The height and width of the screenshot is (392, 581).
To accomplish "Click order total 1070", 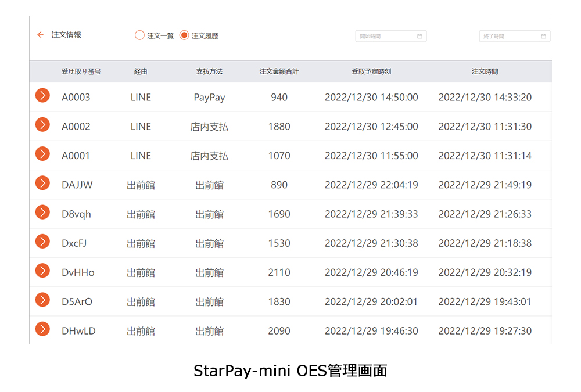I will coord(279,156).
